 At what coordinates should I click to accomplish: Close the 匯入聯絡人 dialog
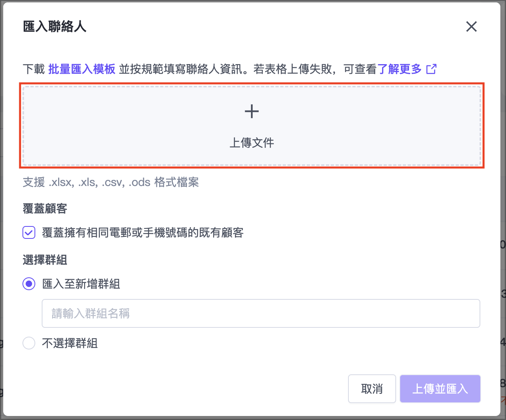point(471,26)
